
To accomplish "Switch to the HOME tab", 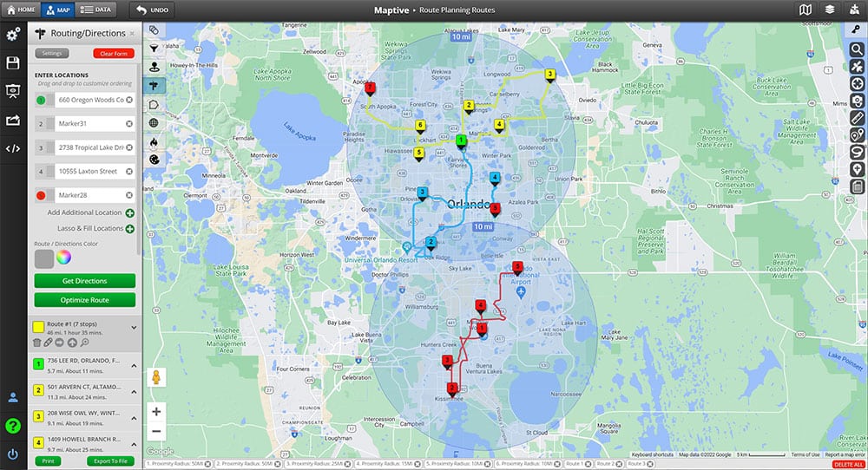I will pyautogui.click(x=21, y=10).
